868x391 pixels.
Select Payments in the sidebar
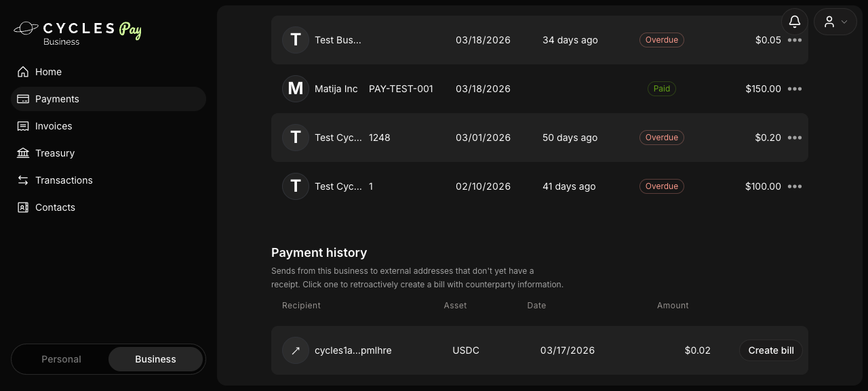point(108,99)
